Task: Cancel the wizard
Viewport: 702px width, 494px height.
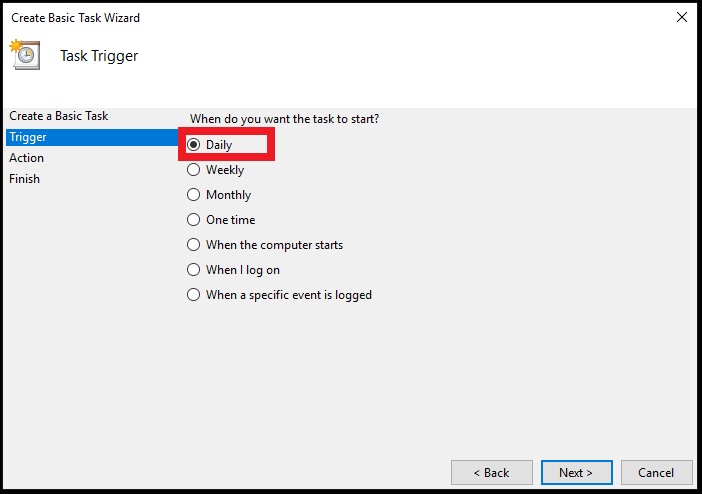Action: (x=656, y=473)
